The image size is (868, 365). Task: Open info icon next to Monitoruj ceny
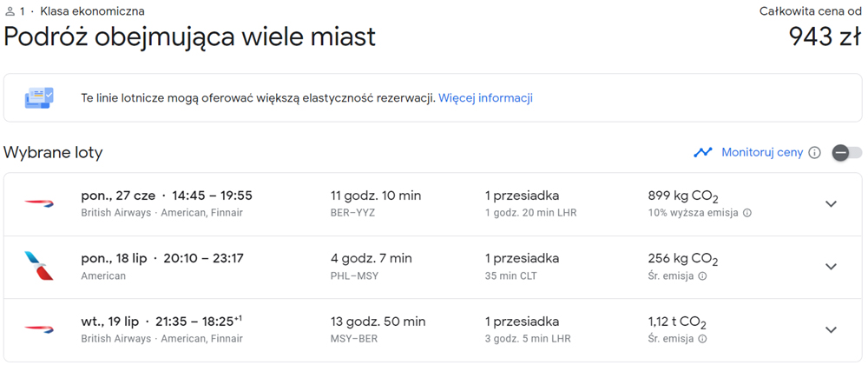(814, 153)
